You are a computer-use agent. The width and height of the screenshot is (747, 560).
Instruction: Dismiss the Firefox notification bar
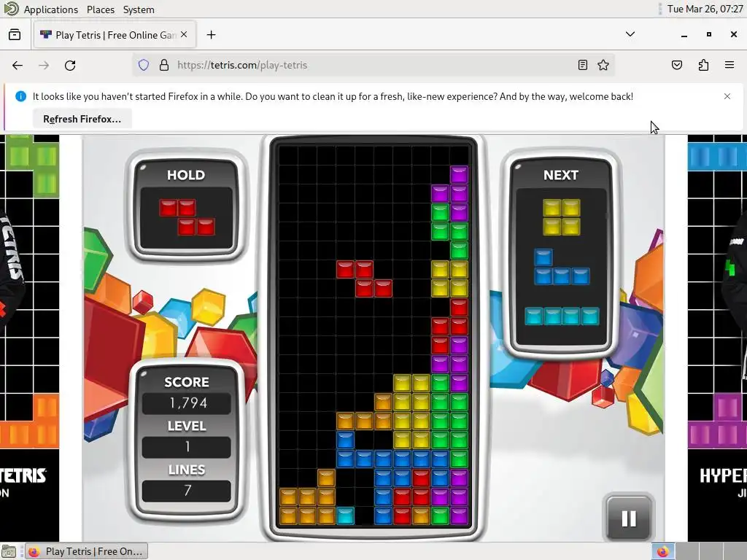[x=727, y=96]
